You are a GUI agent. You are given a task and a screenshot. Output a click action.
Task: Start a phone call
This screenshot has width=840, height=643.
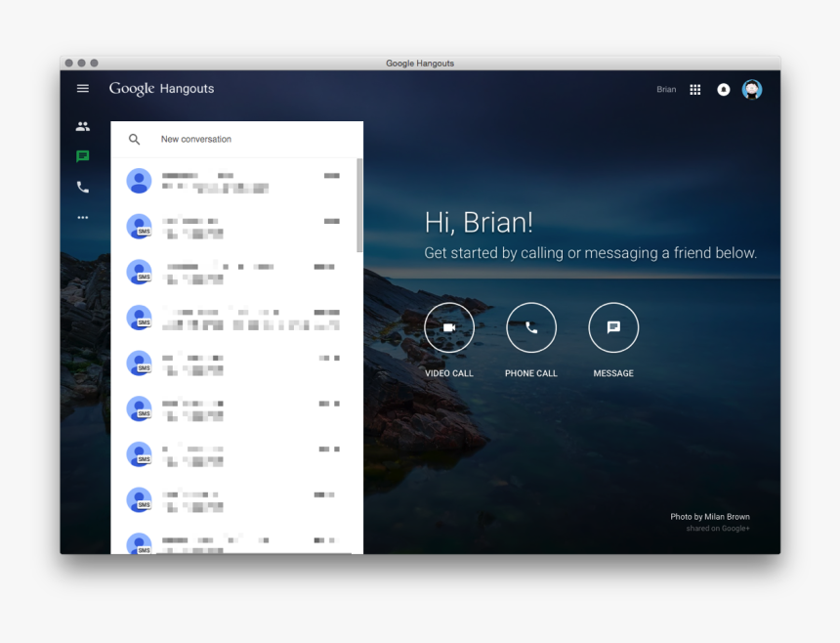pyautogui.click(x=531, y=328)
